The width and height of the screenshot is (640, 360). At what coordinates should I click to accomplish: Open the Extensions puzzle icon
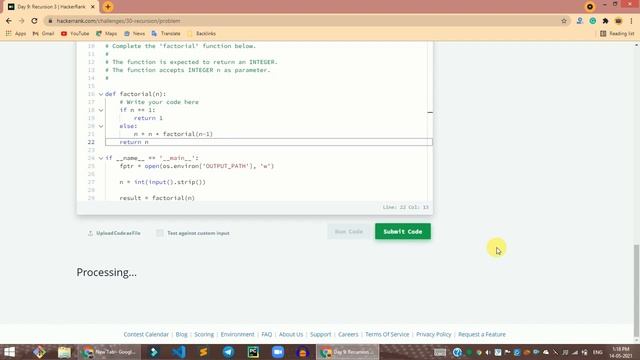pos(605,21)
